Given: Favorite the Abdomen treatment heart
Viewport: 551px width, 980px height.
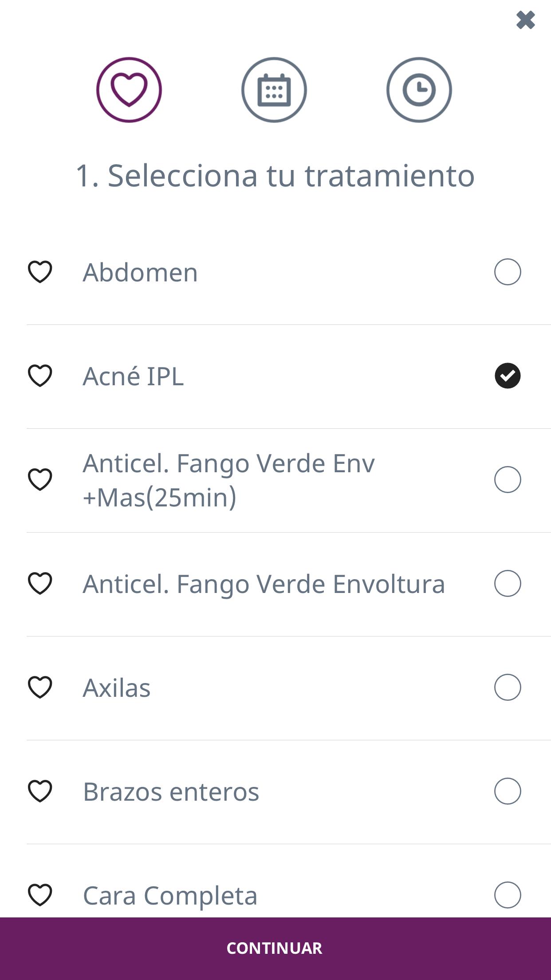Looking at the screenshot, I should click(x=40, y=272).
